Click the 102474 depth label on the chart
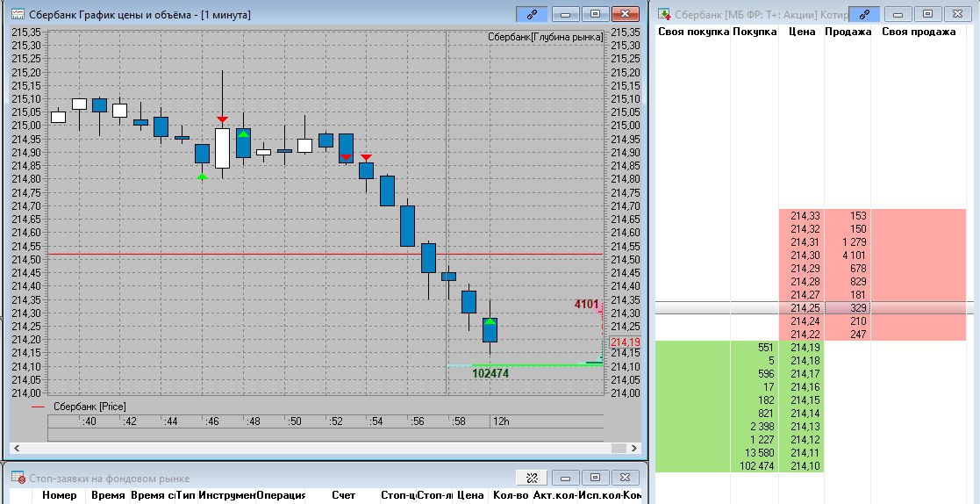 pyautogui.click(x=490, y=373)
